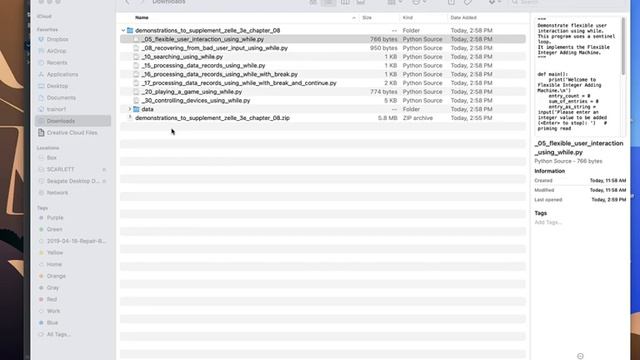Open the SCARLETT drive in sidebar

(x=60, y=169)
